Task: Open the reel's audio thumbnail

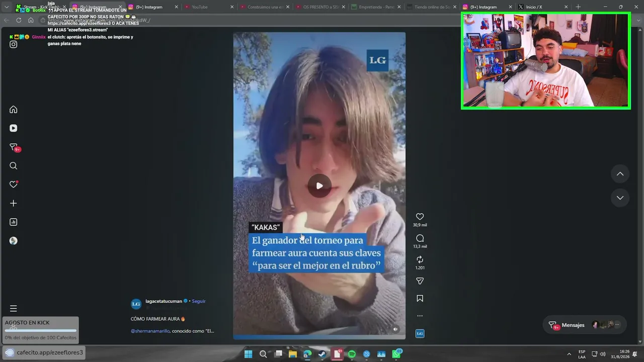Action: 420,333
